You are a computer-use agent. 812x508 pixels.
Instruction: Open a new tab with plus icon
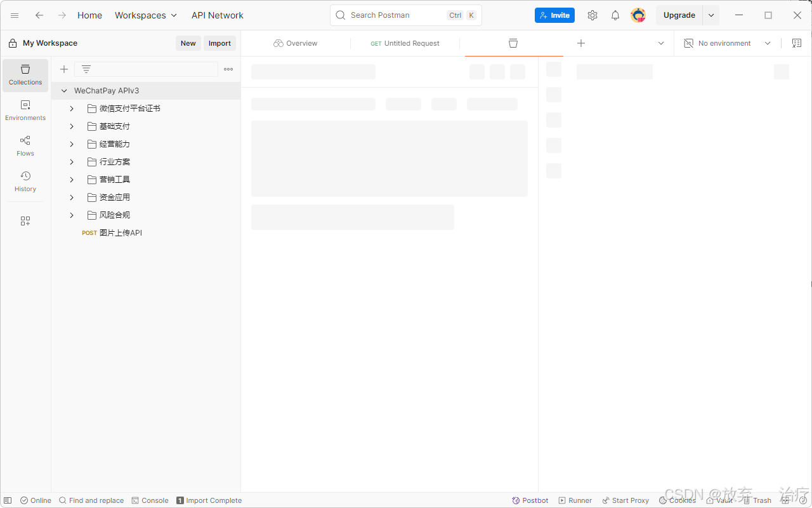tap(581, 43)
